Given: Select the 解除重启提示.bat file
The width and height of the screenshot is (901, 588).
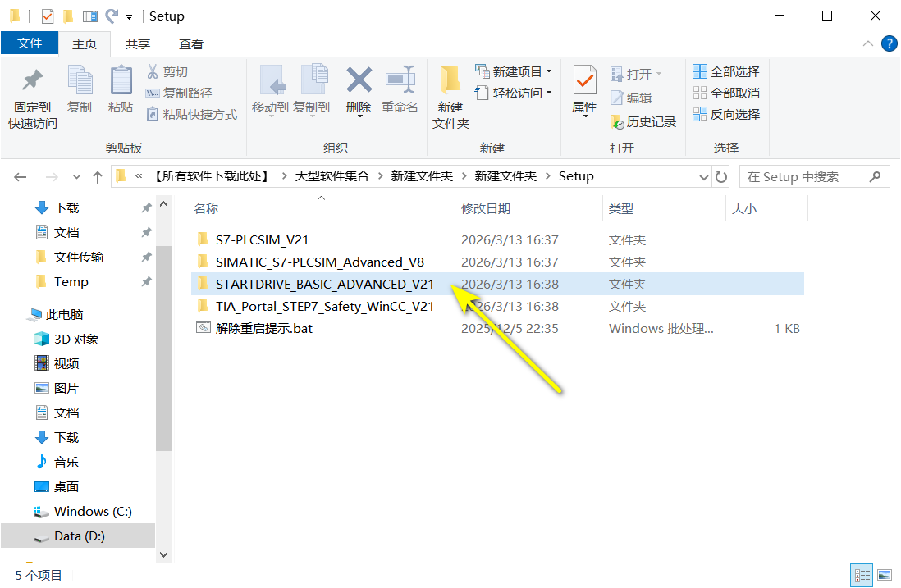Looking at the screenshot, I should (x=497, y=329).
